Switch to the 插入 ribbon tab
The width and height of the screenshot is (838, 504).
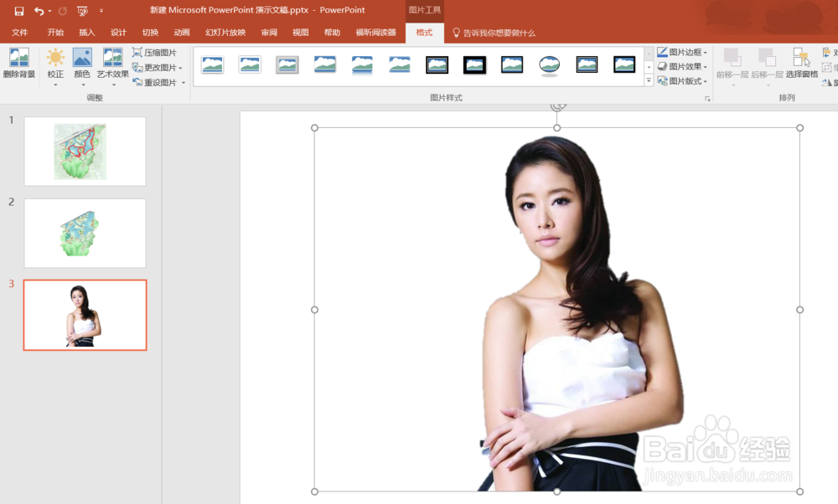(86, 33)
